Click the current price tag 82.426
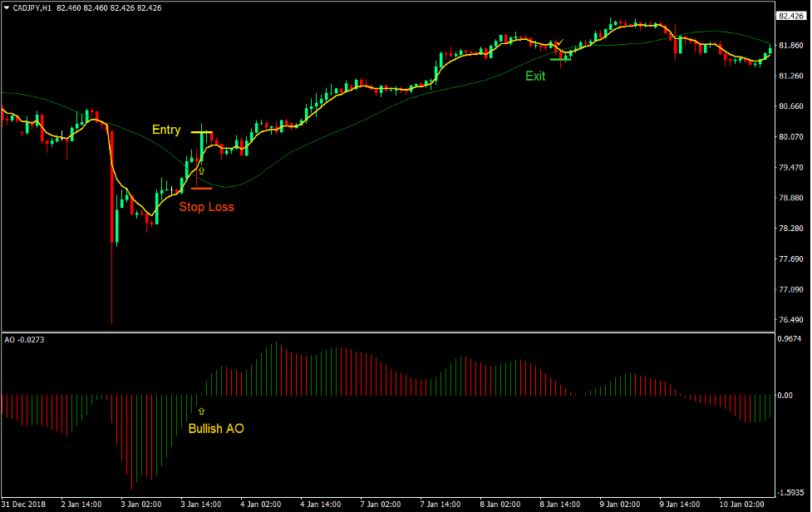Image resolution: width=812 pixels, height=512 pixels. pos(792,15)
